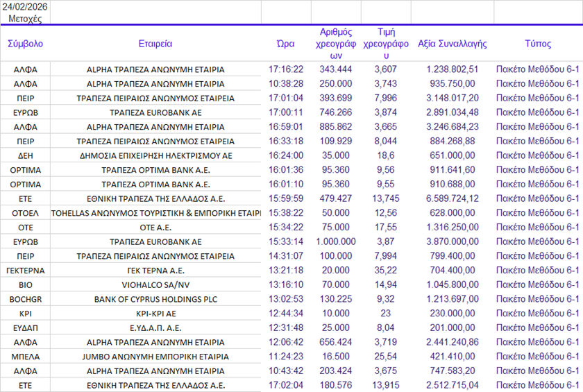Click the transaction value 201.000,00
583x392 pixels.
(453, 328)
